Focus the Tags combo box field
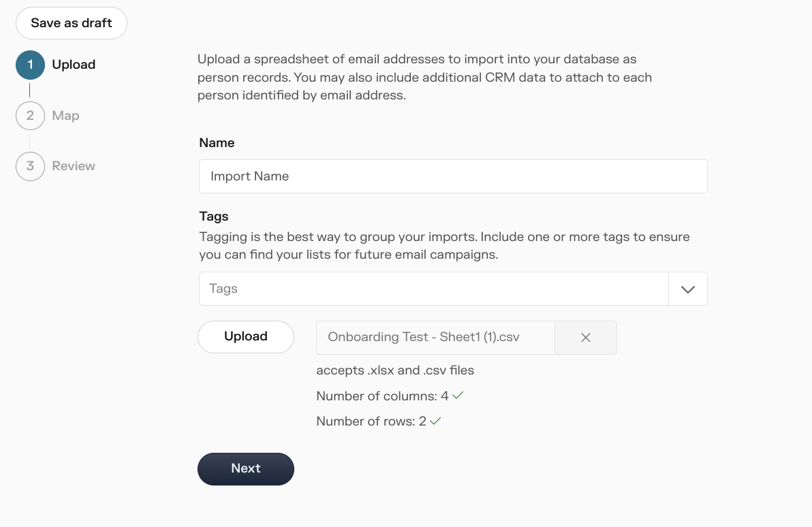The image size is (812, 527). (x=434, y=289)
